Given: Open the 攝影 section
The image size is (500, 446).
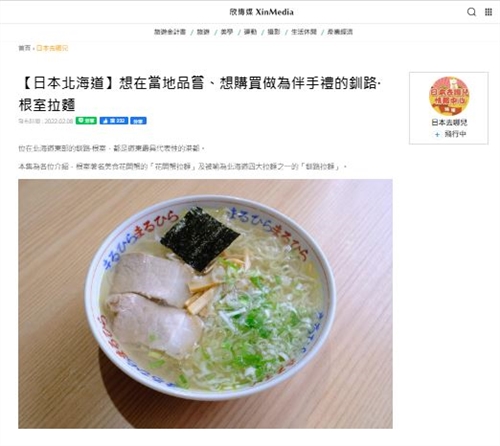Looking at the screenshot, I should click(274, 32).
